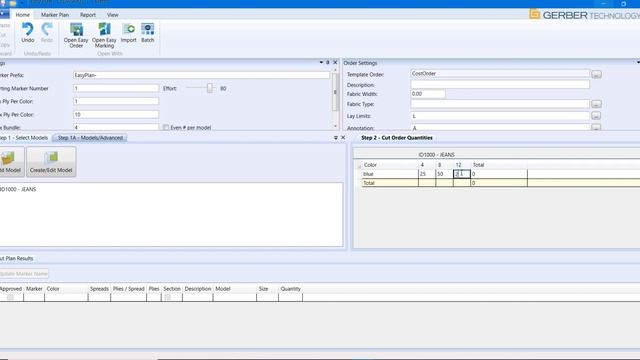Viewport: 640px width, 360px height.
Task: Open Easy Marking from the ribbon
Action: pyautogui.click(x=104, y=35)
